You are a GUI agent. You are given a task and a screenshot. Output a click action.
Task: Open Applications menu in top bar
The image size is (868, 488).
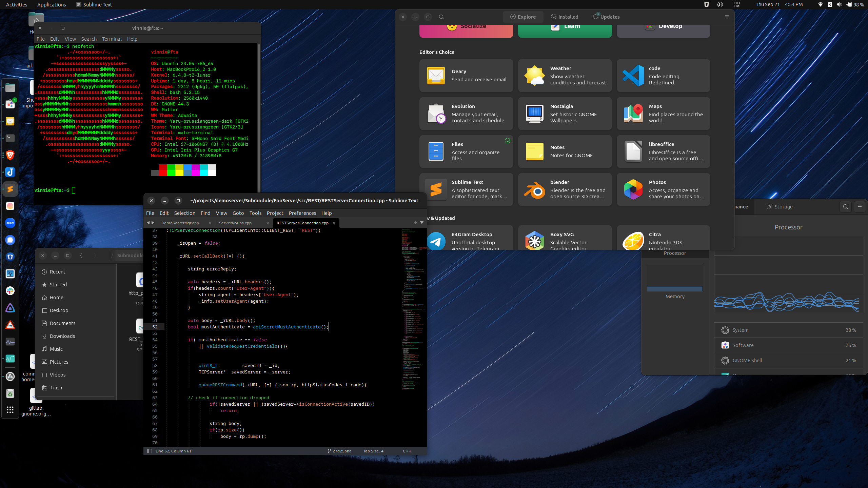click(x=52, y=4)
